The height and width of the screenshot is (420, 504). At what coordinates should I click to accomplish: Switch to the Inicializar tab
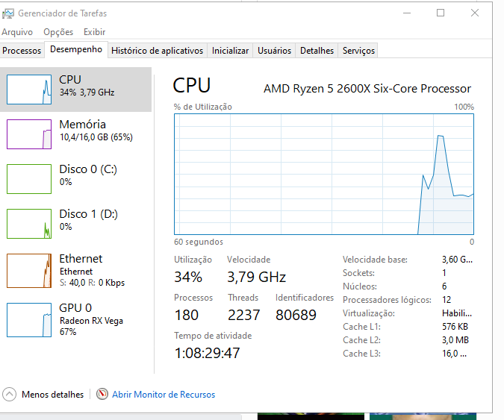pyautogui.click(x=230, y=51)
